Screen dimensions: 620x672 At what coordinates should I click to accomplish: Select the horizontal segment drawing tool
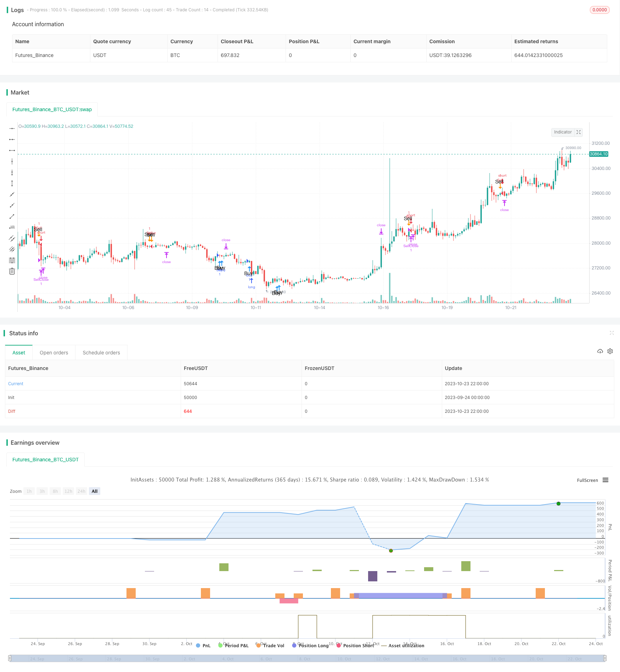click(12, 150)
